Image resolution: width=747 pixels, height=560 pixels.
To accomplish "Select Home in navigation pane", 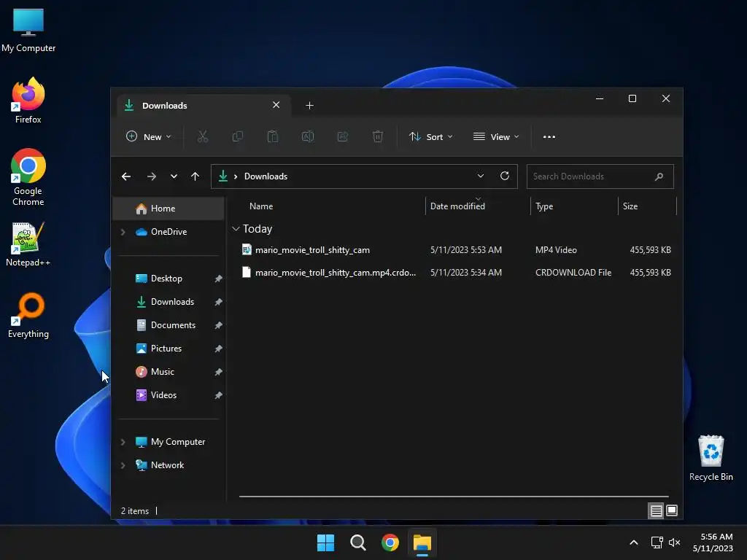I will pyautogui.click(x=169, y=209).
